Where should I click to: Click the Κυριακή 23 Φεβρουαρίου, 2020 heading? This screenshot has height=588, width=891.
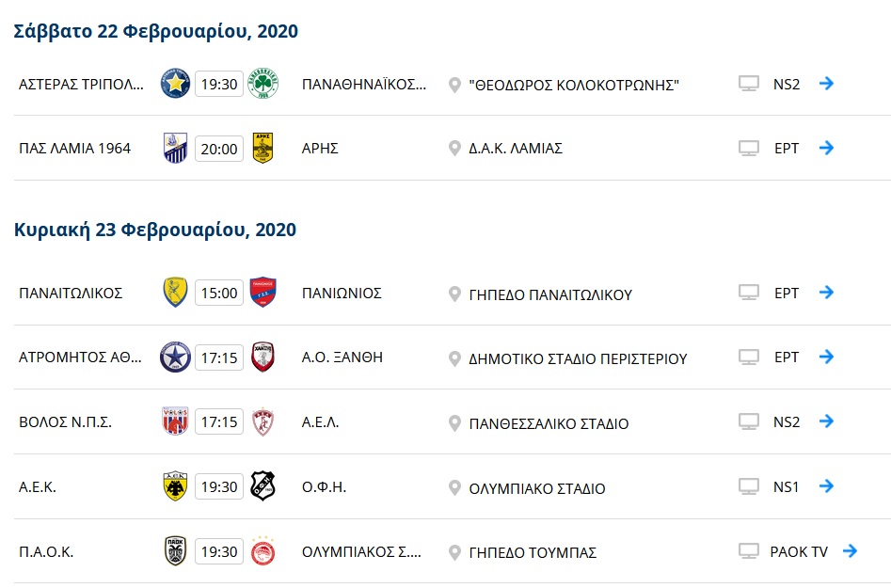pyautogui.click(x=155, y=230)
